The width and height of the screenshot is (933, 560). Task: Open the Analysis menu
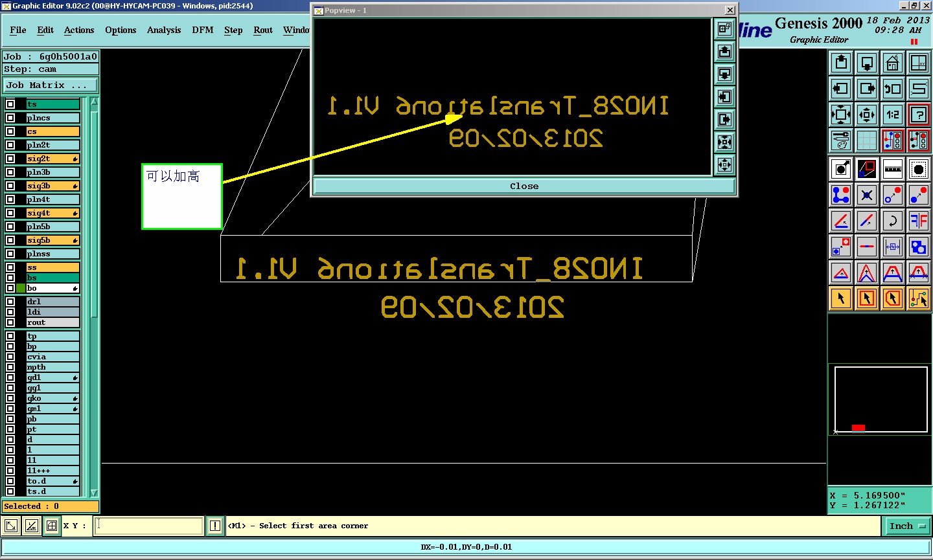tap(164, 30)
